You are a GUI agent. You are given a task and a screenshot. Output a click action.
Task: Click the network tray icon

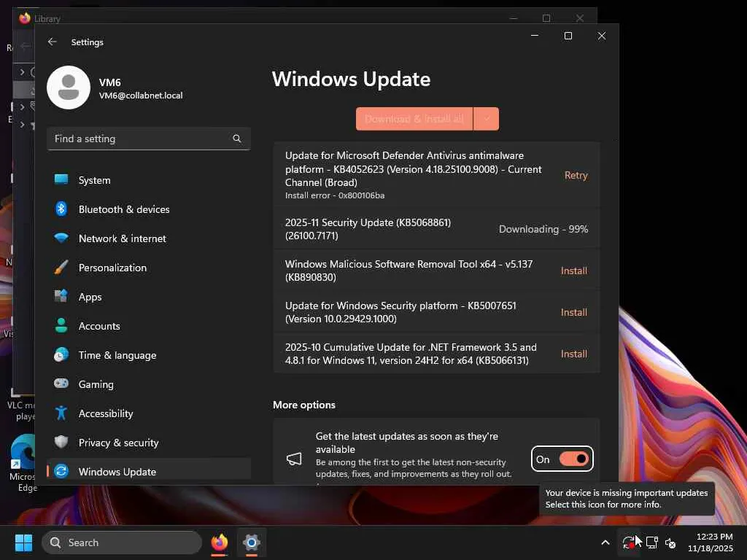651,542
